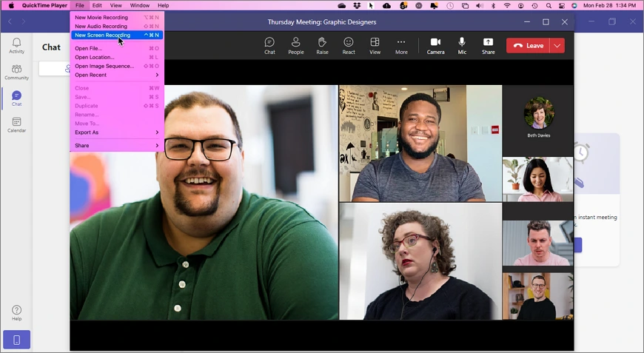Mute or unmute the Mic
This screenshot has height=353, width=644.
point(462,46)
